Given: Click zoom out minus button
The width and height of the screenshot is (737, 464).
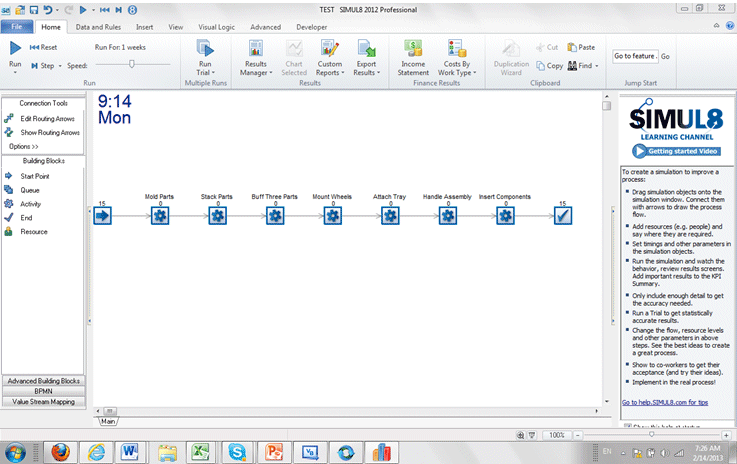Looking at the screenshot, I should click(x=578, y=435).
